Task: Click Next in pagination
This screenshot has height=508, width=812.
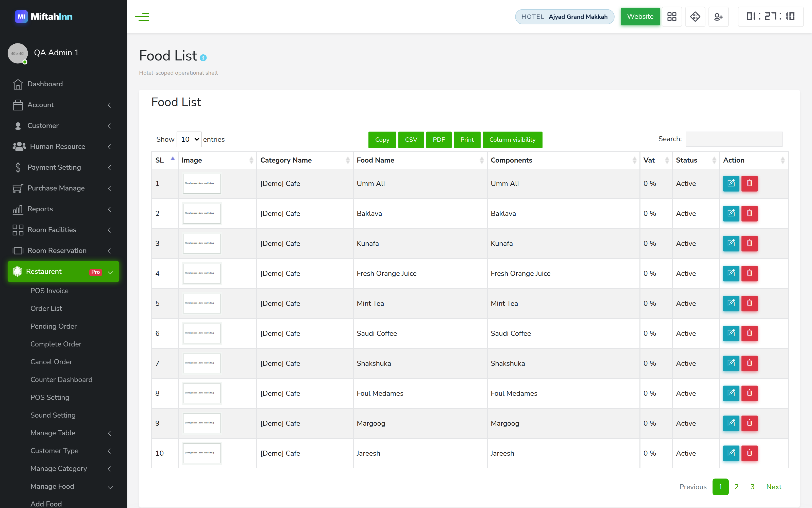Action: pos(774,487)
